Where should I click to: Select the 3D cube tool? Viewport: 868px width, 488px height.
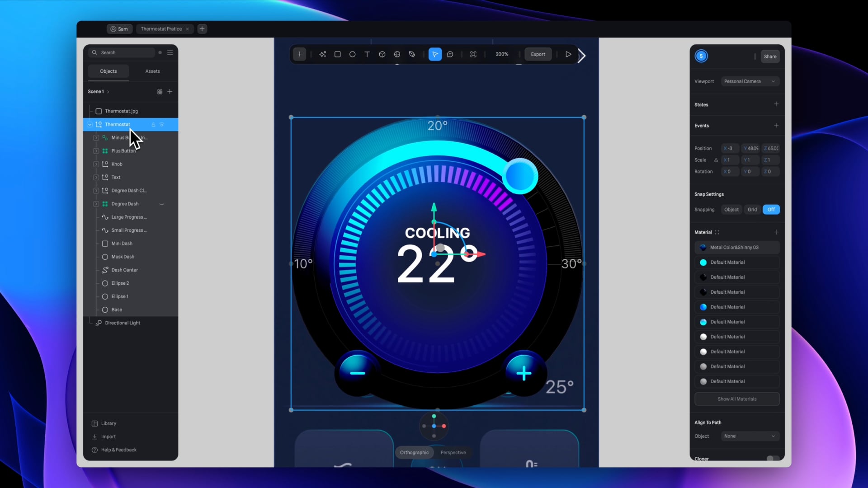click(x=382, y=54)
